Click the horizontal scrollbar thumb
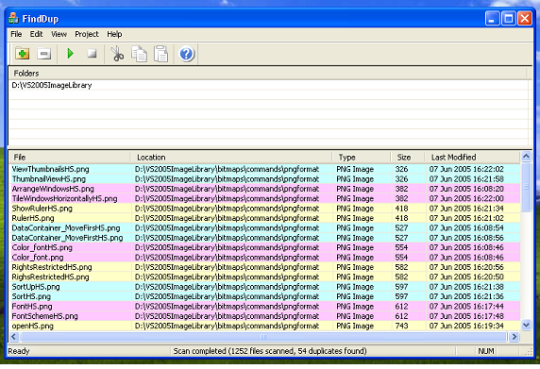This screenshot has width=540, height=369. [x=263, y=337]
